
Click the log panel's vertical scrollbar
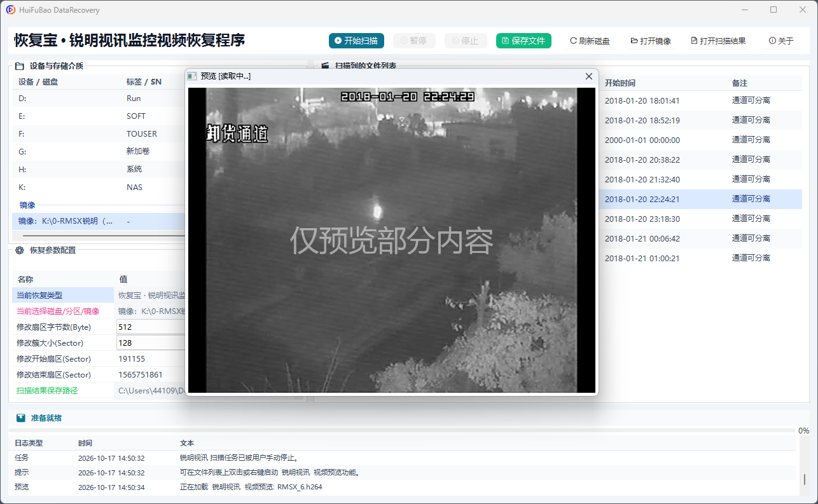point(804,479)
